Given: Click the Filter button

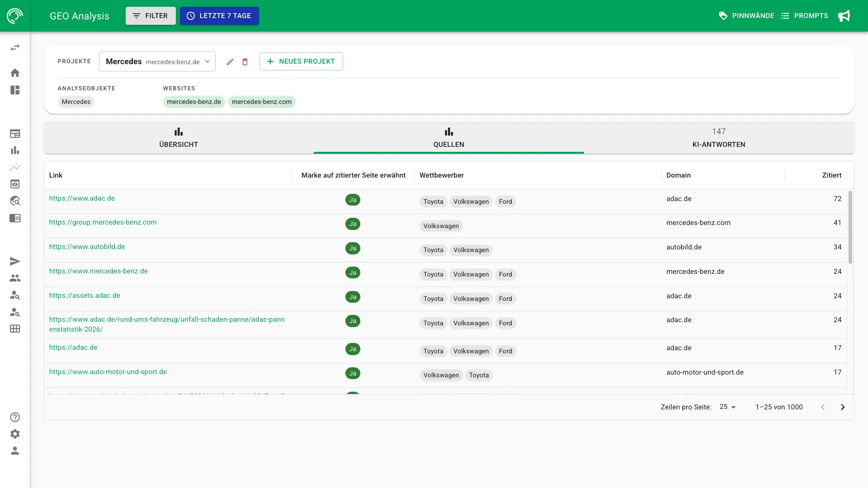Looking at the screenshot, I should point(151,16).
